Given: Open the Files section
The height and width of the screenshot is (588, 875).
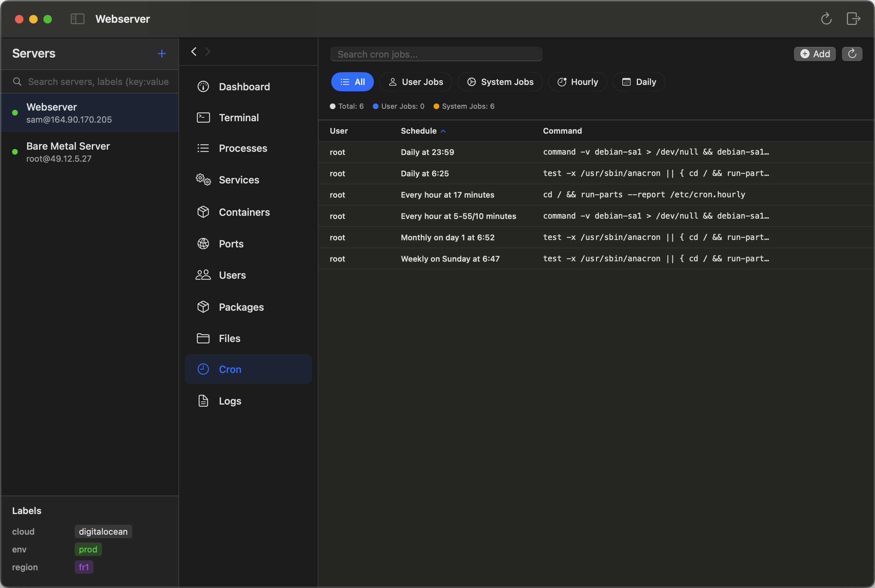Looking at the screenshot, I should [248, 338].
